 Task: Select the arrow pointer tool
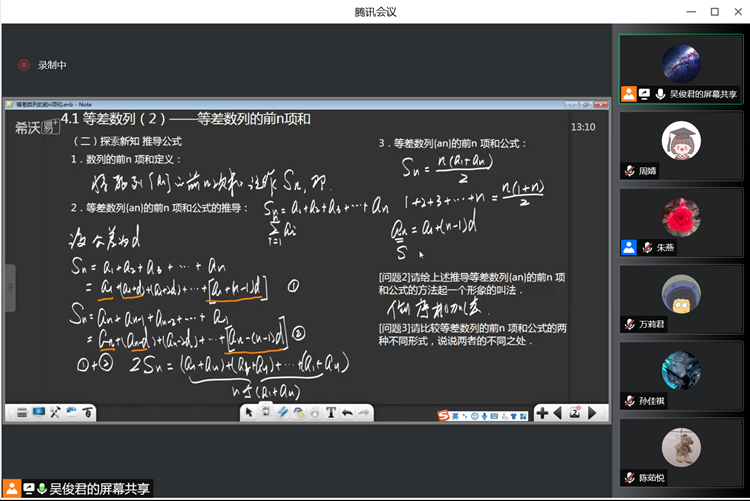tap(248, 413)
